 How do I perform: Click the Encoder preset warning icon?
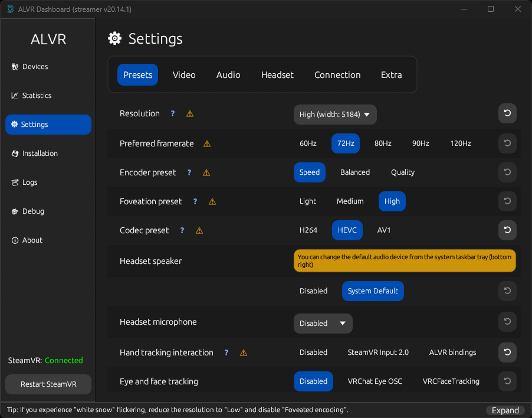coord(206,173)
